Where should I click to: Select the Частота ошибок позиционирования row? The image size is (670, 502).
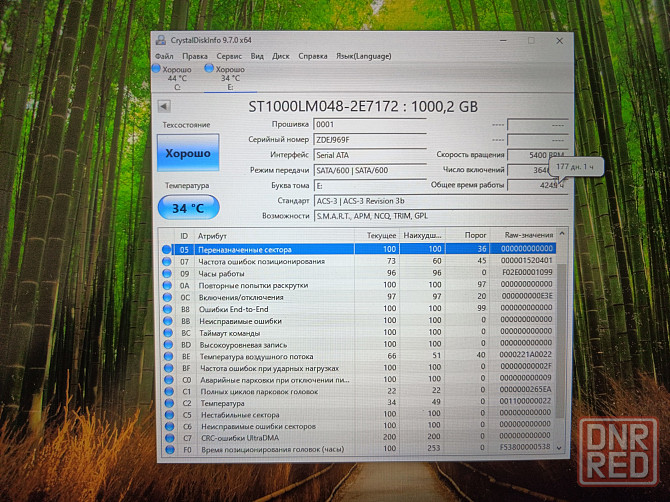[358, 261]
